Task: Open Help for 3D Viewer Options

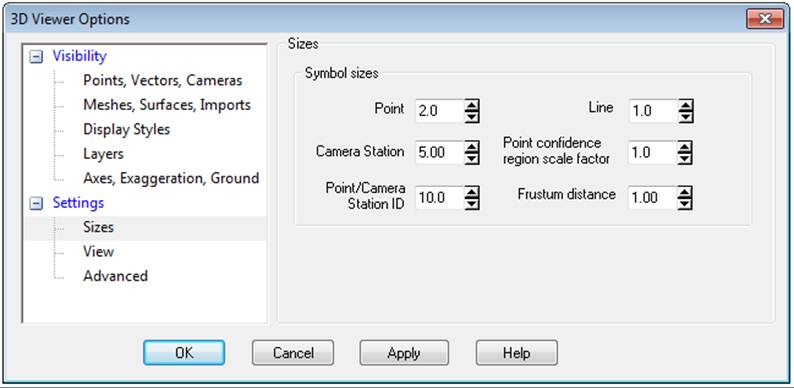Action: 517,353
